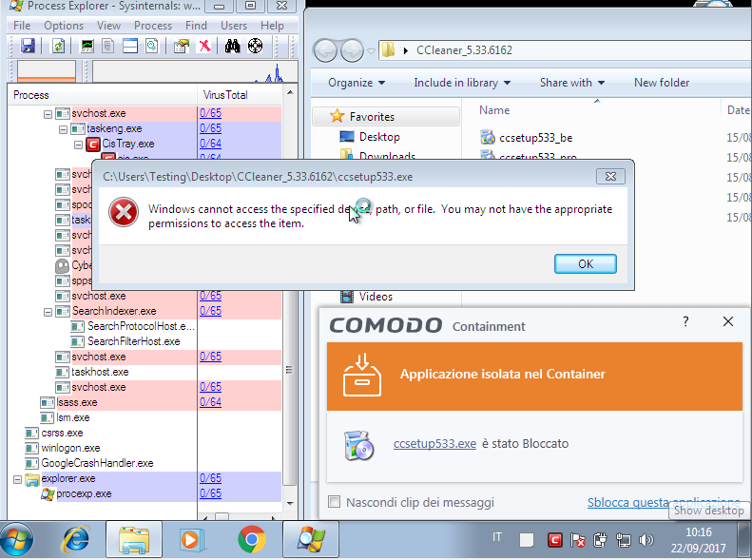Open the Organize dropdown in Explorer
This screenshot has height=560, width=752.
click(357, 83)
